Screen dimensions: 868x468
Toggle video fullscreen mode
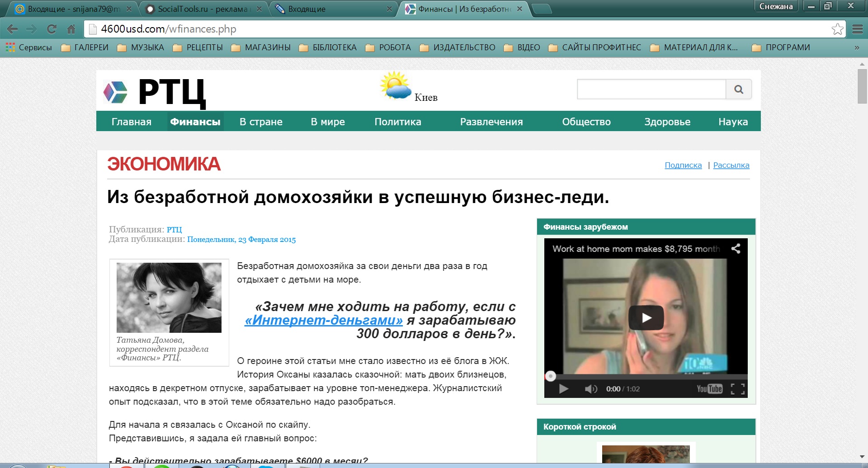pyautogui.click(x=738, y=389)
